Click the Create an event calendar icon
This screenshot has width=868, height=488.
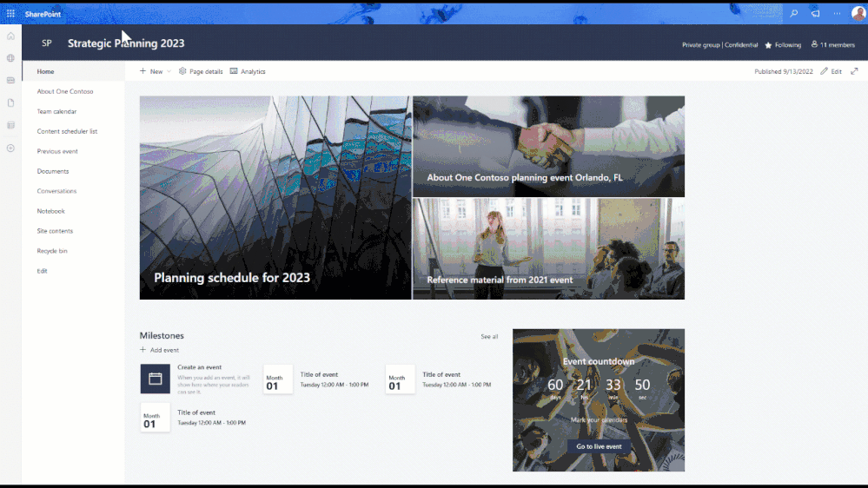(x=155, y=379)
